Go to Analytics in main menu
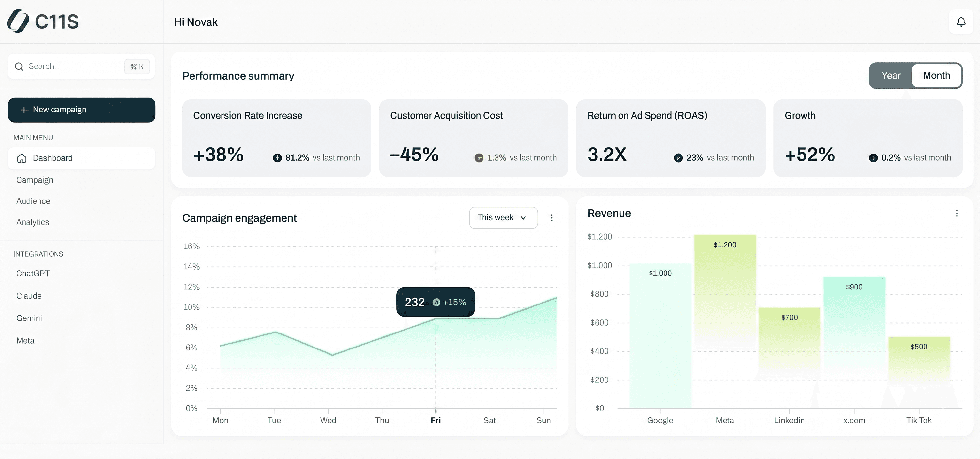 pyautogui.click(x=33, y=222)
